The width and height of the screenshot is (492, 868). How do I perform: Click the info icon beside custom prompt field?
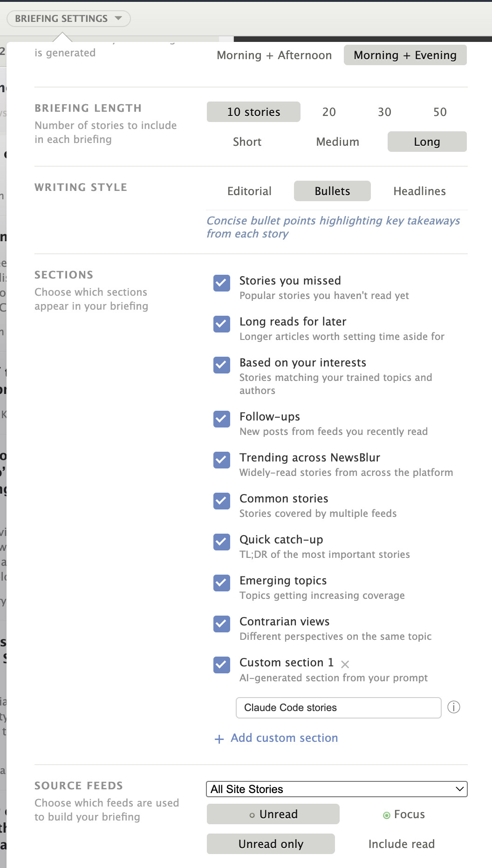tap(453, 707)
